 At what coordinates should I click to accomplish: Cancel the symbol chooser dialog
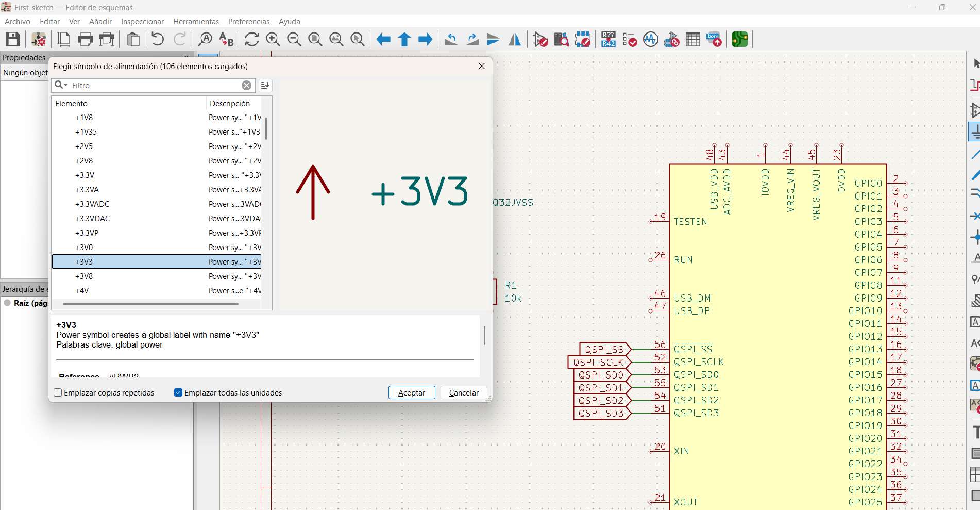[x=463, y=392]
